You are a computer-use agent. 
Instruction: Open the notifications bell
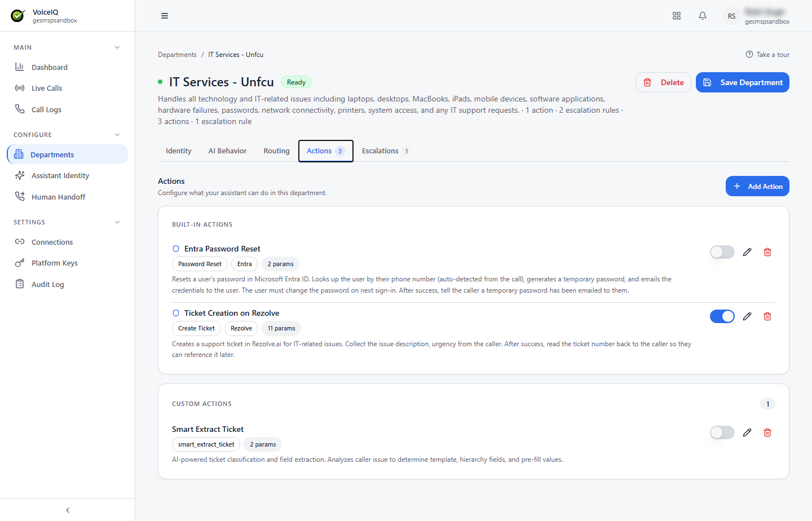tap(703, 16)
